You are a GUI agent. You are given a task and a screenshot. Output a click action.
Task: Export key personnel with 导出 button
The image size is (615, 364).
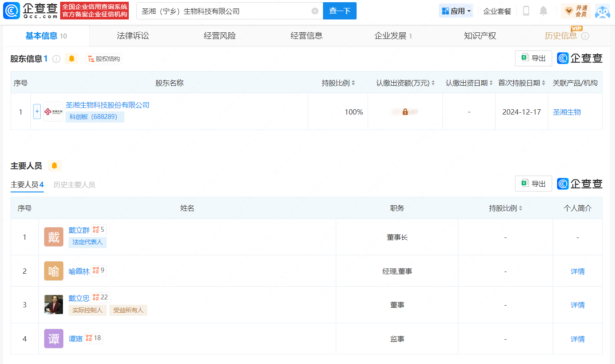pyautogui.click(x=534, y=184)
